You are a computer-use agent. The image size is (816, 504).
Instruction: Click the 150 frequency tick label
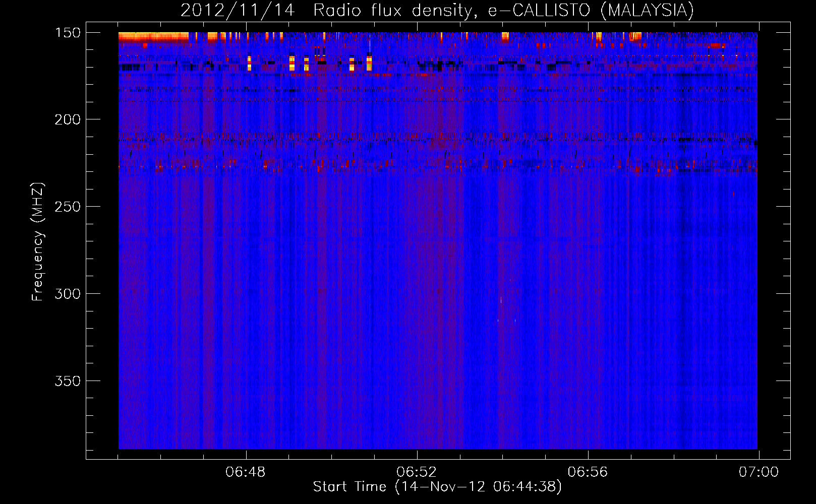point(68,33)
